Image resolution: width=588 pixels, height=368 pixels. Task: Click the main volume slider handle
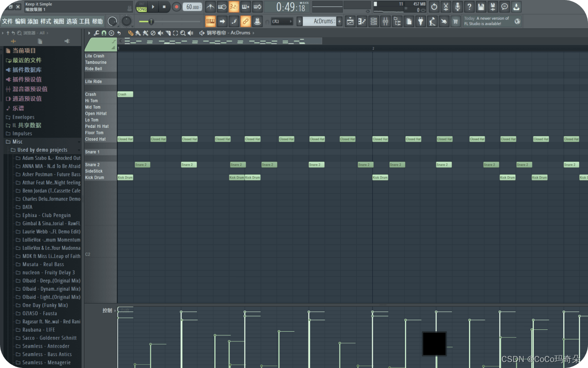(x=150, y=22)
